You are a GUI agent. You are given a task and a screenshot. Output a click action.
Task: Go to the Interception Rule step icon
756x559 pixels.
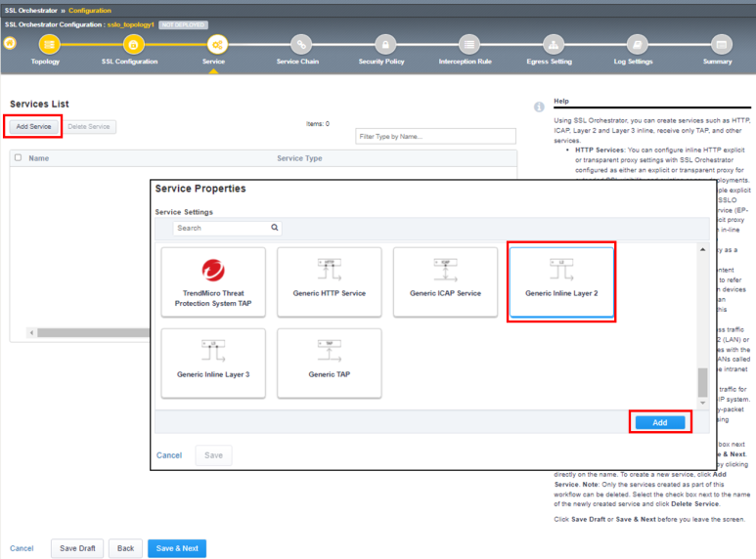click(469, 44)
